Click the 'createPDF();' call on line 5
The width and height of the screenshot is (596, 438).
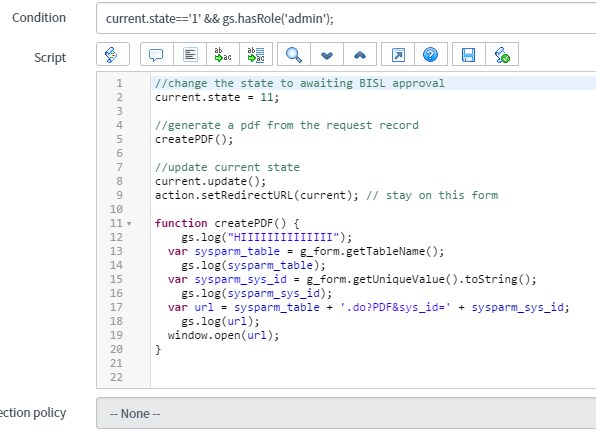click(194, 139)
